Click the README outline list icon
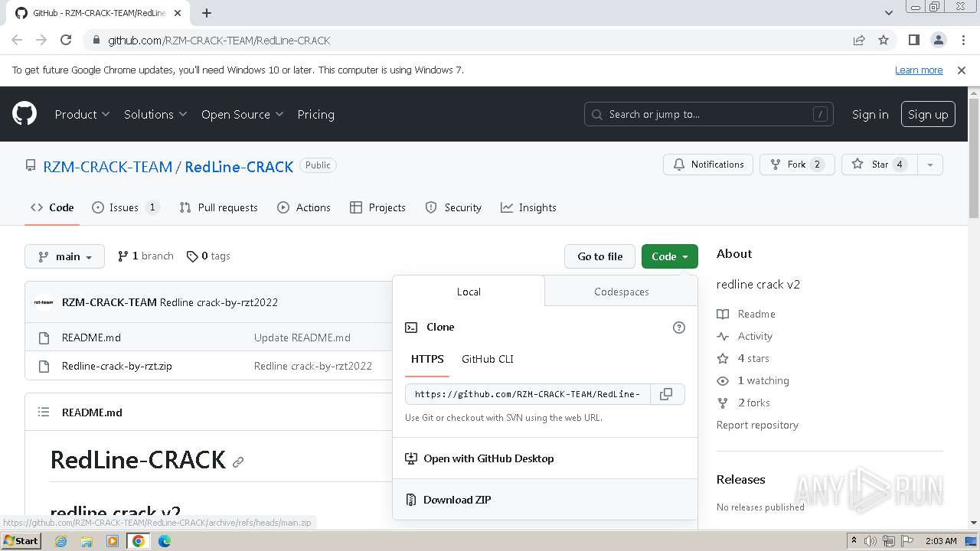Image resolution: width=980 pixels, height=551 pixels. 44,412
